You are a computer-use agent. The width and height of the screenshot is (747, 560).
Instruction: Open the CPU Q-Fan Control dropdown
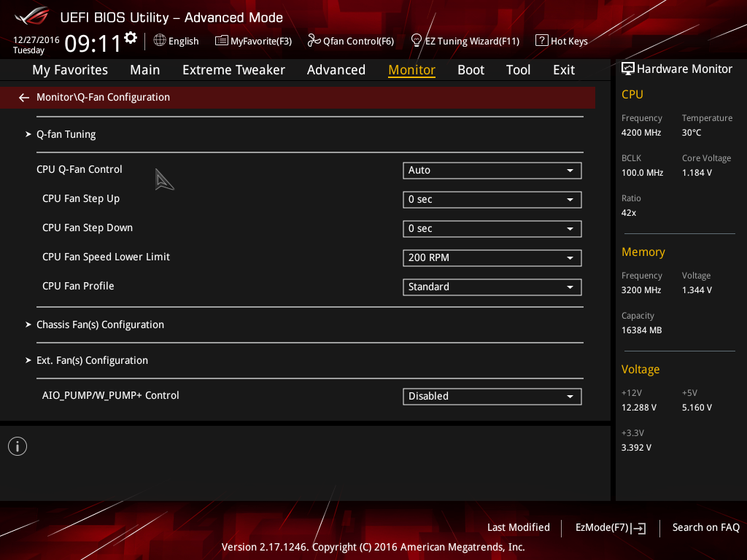pyautogui.click(x=492, y=171)
